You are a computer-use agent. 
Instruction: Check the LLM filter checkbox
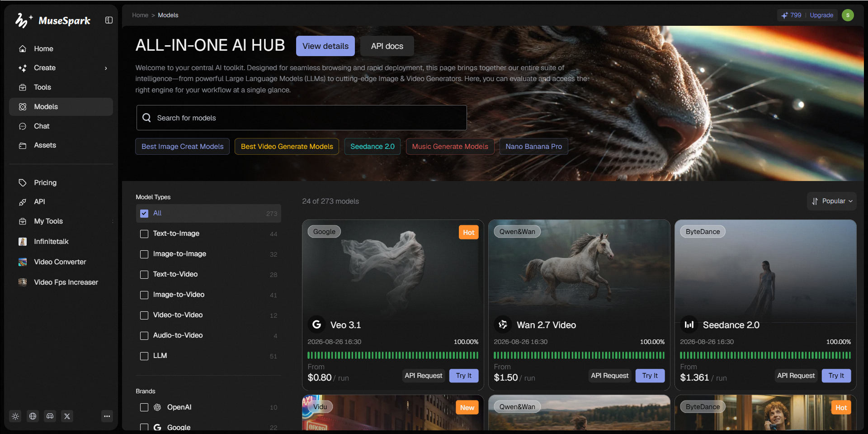click(x=144, y=356)
